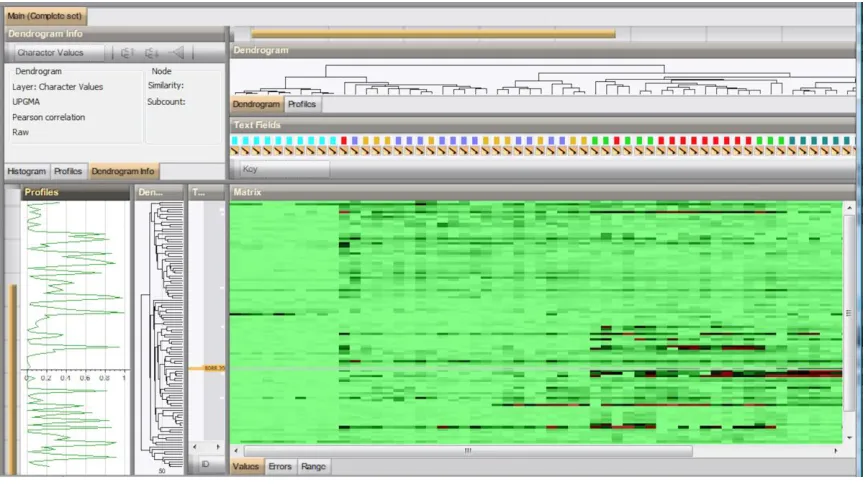The height and width of the screenshot is (484, 866).
Task: Click the Matrix vertical scrollbar down arrow
Action: 849,438
